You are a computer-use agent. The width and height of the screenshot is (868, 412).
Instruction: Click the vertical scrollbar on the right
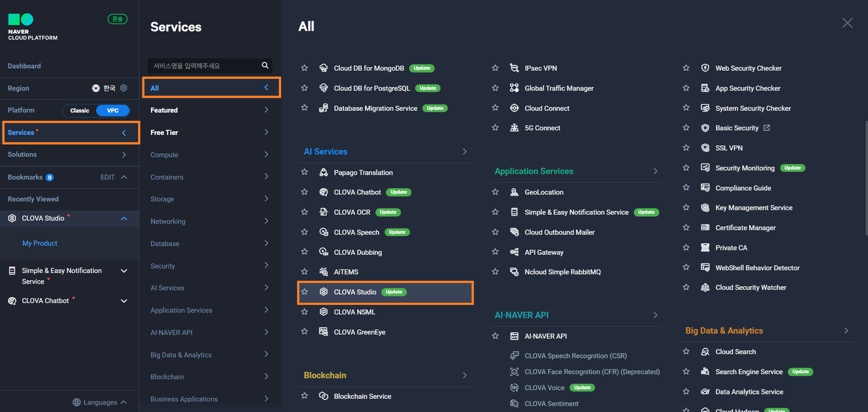(x=866, y=178)
